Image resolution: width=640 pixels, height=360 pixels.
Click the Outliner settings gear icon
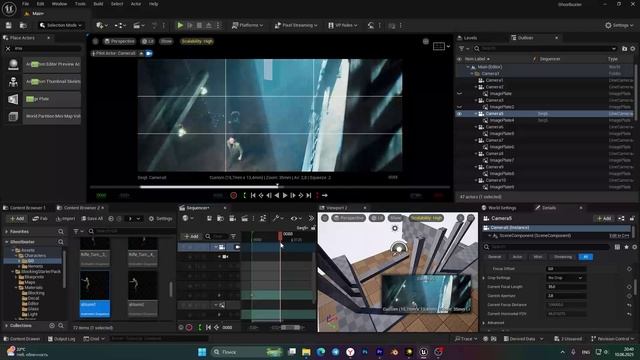pyautogui.click(x=633, y=49)
